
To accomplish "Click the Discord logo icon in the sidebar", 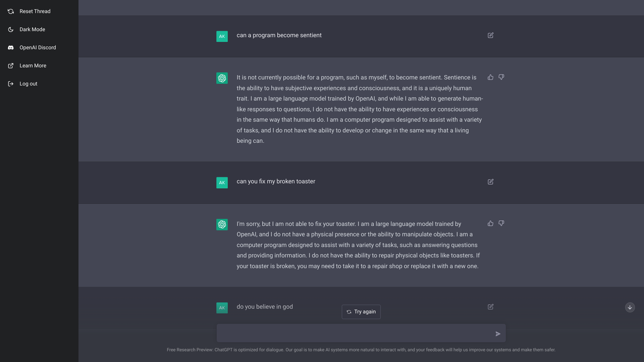I will click(x=11, y=47).
